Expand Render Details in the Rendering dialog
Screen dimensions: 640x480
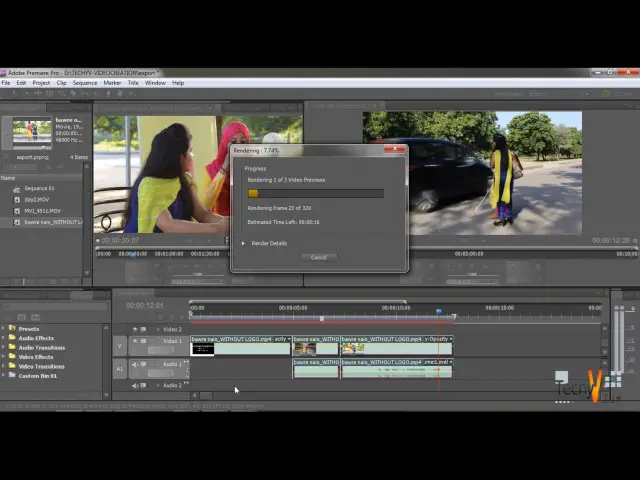point(243,243)
